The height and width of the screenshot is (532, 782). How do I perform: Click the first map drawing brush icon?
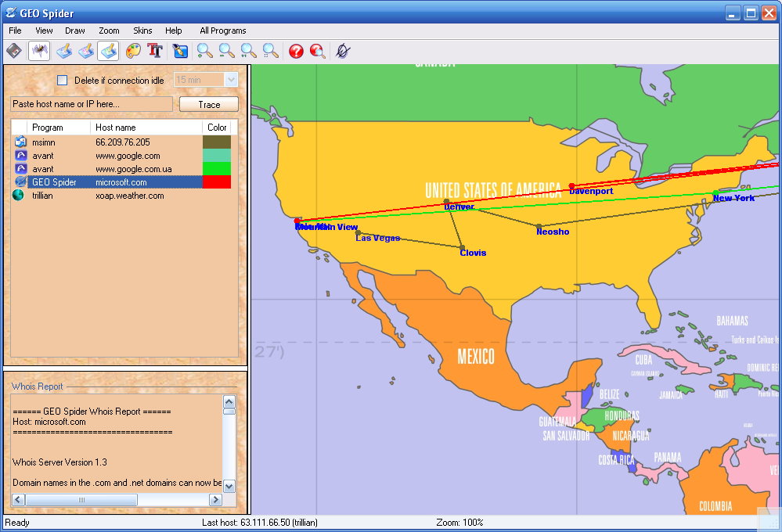tap(64, 51)
